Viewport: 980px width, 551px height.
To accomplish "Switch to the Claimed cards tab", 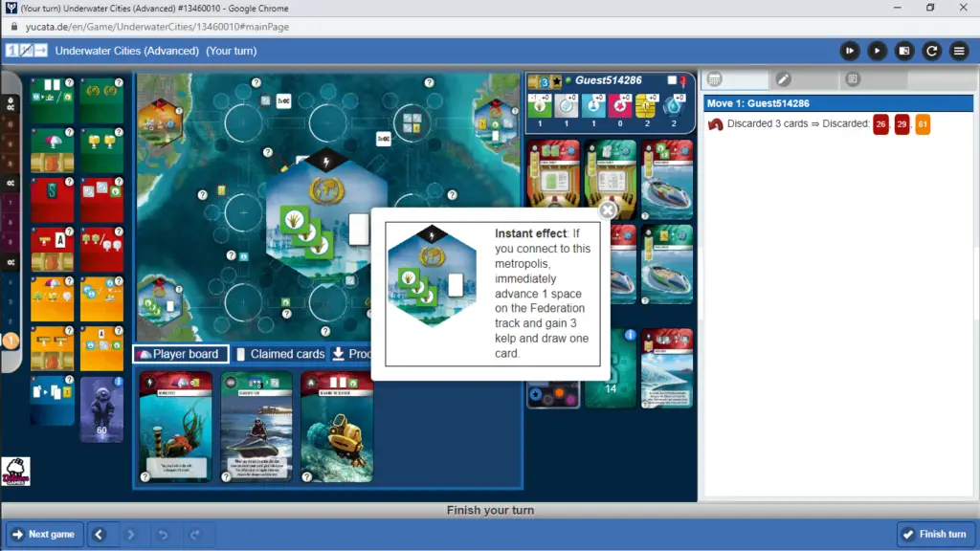I will [280, 354].
